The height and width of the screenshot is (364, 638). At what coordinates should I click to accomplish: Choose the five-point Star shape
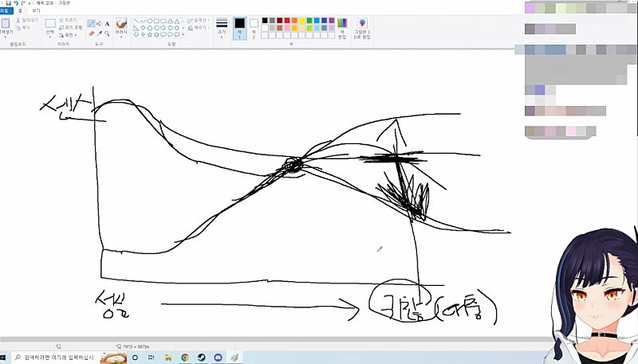tap(150, 34)
